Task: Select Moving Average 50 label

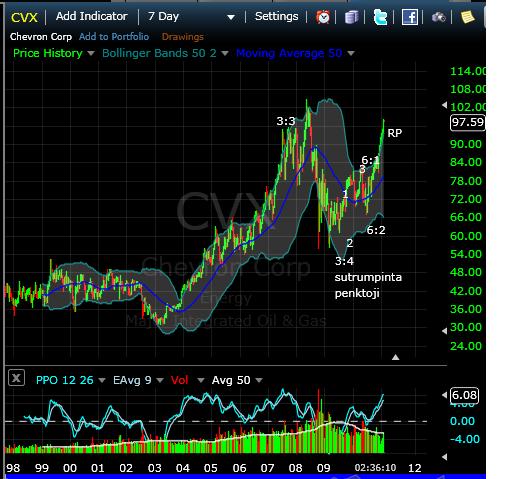Action: [289, 53]
